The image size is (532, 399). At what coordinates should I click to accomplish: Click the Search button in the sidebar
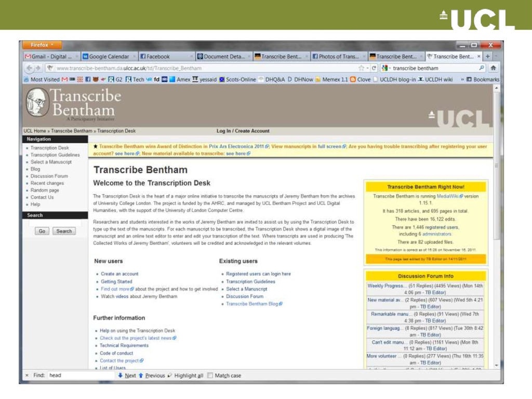(x=64, y=231)
